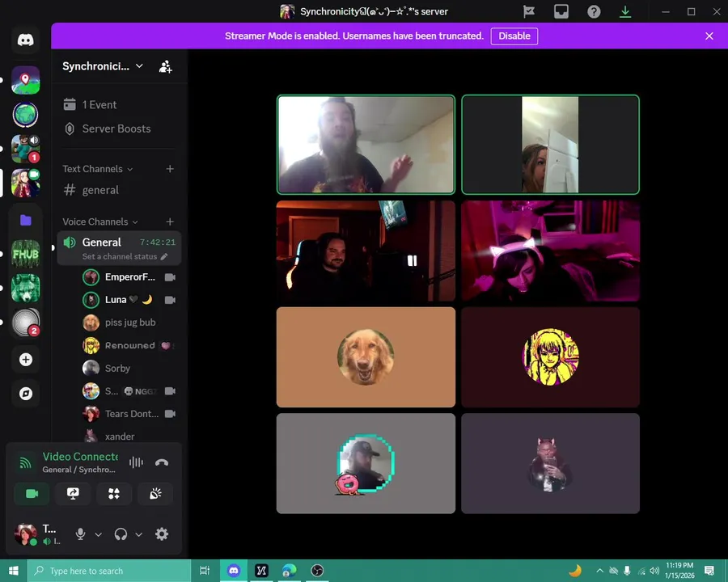This screenshot has height=582, width=728.
Task: Toggle noise suppression waveform icon
Action: point(136,462)
